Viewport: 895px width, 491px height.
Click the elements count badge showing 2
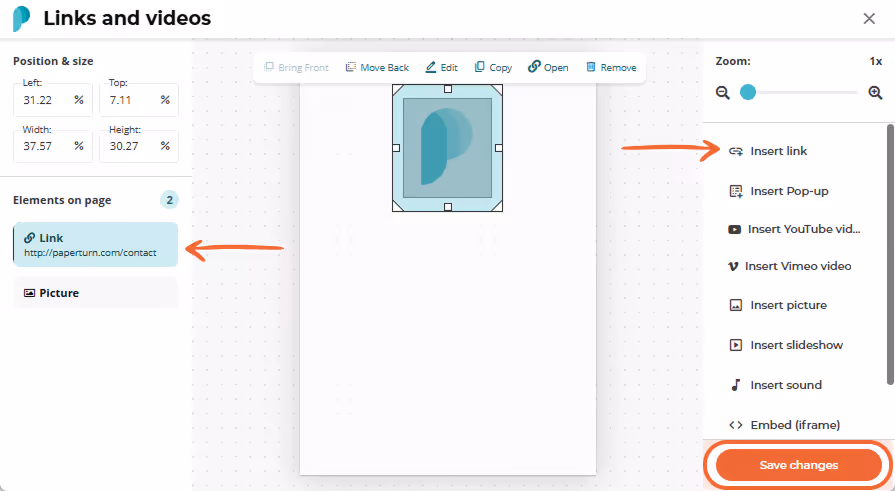(169, 200)
